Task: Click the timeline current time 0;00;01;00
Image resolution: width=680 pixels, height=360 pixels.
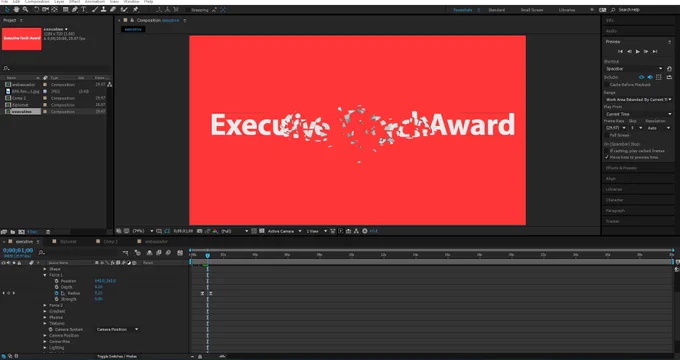Action: click(x=18, y=250)
